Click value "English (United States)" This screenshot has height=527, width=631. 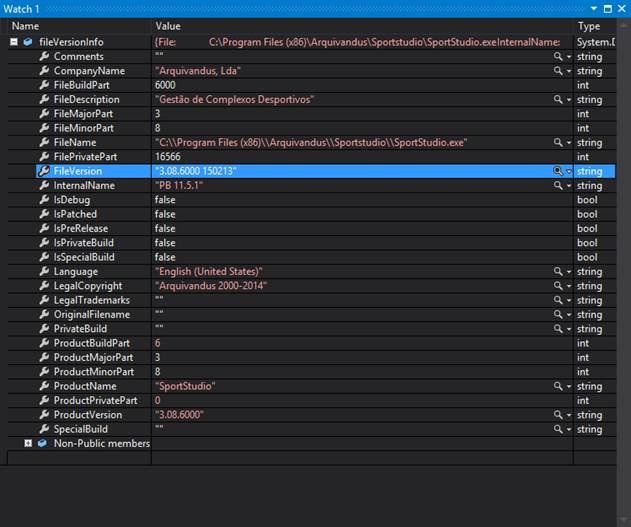point(209,272)
